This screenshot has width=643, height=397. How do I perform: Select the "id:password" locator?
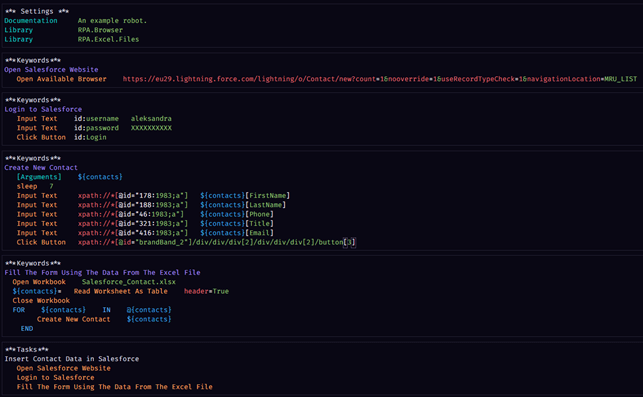click(96, 128)
